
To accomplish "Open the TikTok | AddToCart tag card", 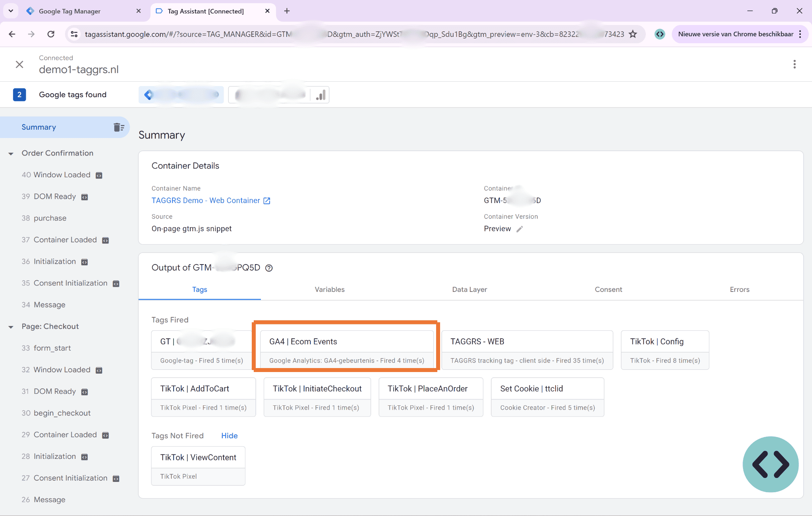I will (203, 397).
